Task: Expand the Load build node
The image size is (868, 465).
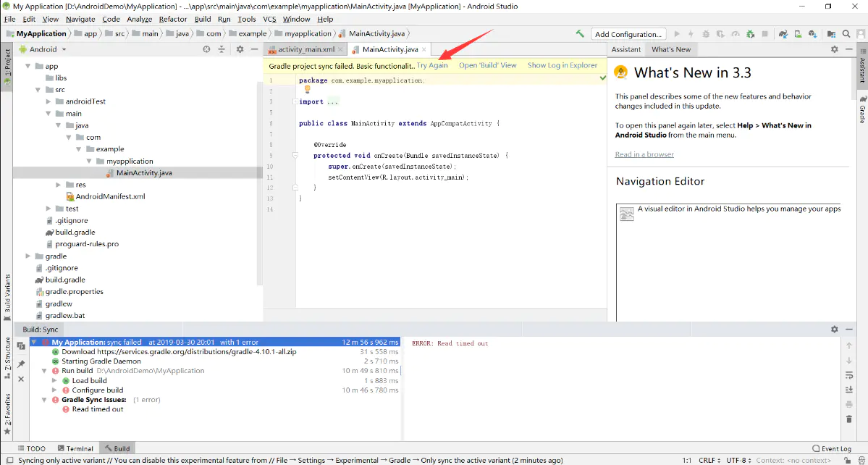Action: click(x=54, y=381)
